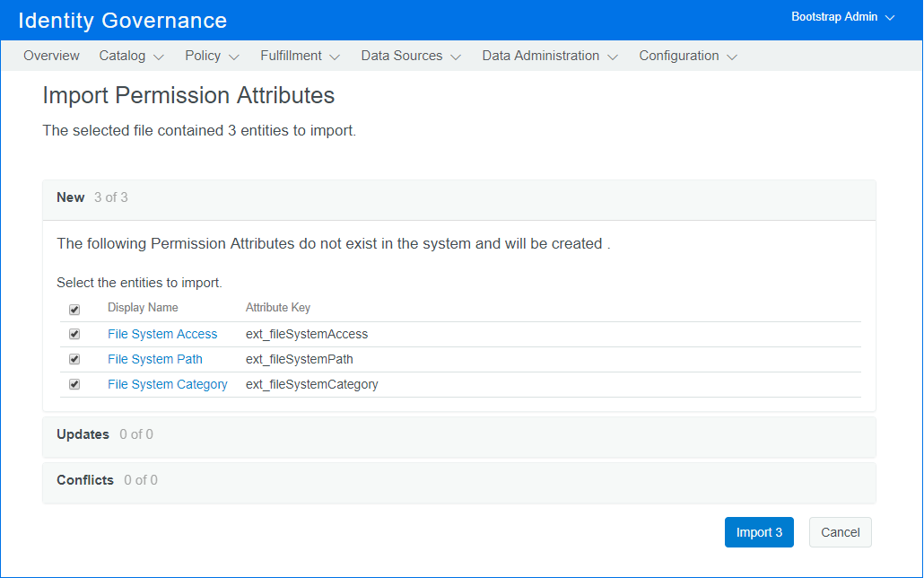Deselect the File System Category checkbox
The height and width of the screenshot is (578, 924).
(74, 384)
